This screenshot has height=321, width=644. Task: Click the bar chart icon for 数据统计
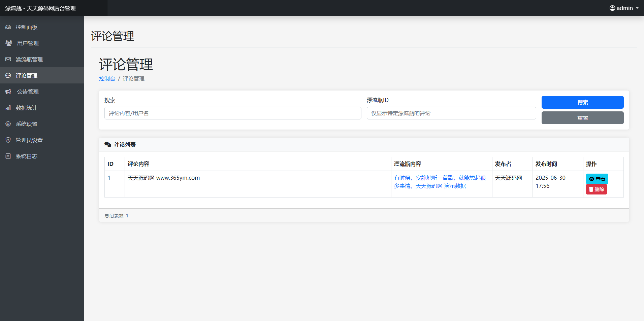(x=8, y=108)
